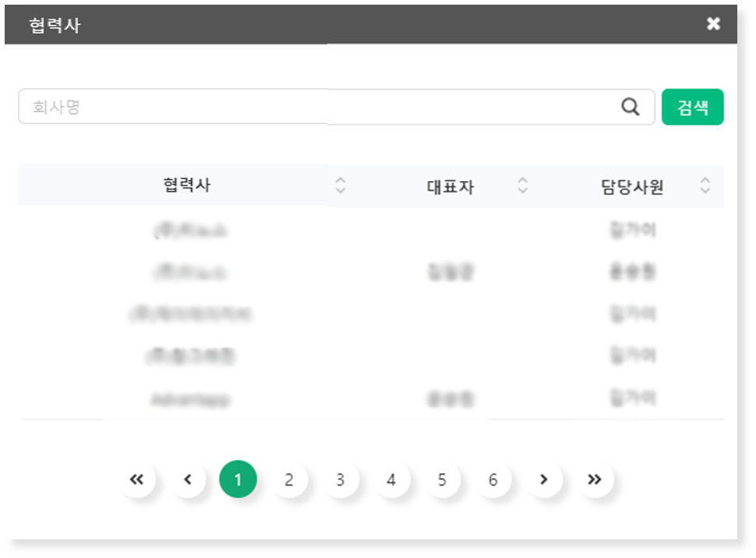
Task: Click the magnifier icon in search box
Action: point(630,107)
